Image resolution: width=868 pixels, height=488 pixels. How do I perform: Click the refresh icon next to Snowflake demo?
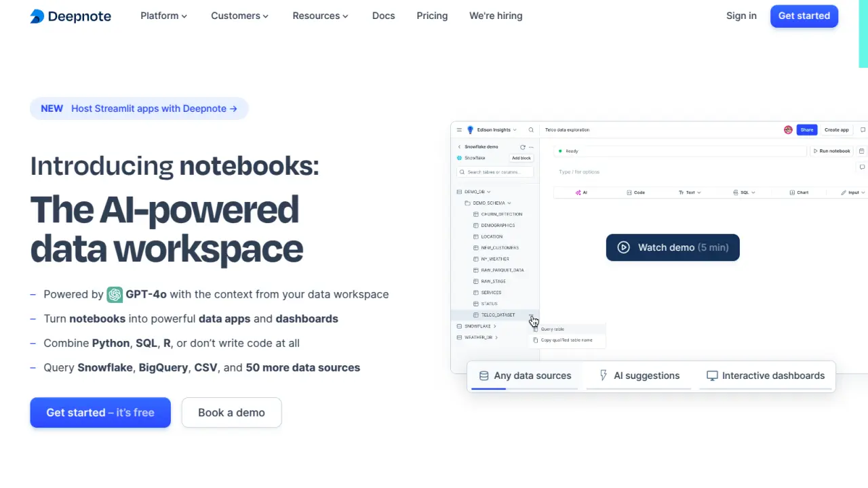coord(523,147)
